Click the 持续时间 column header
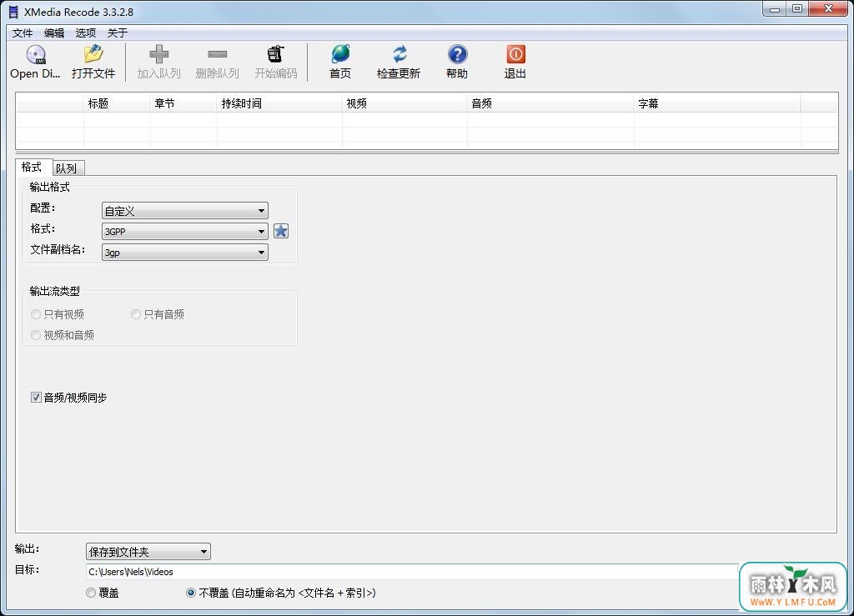854x616 pixels. point(279,103)
